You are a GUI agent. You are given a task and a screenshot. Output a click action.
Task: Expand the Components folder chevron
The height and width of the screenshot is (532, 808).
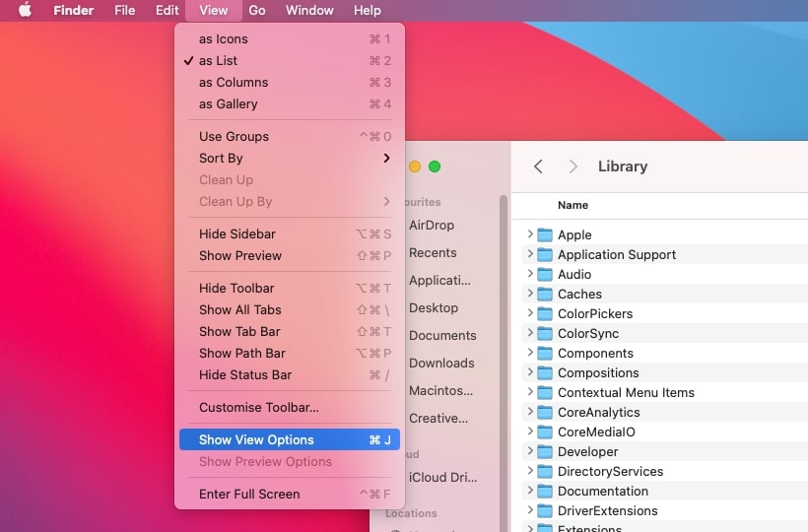[530, 353]
